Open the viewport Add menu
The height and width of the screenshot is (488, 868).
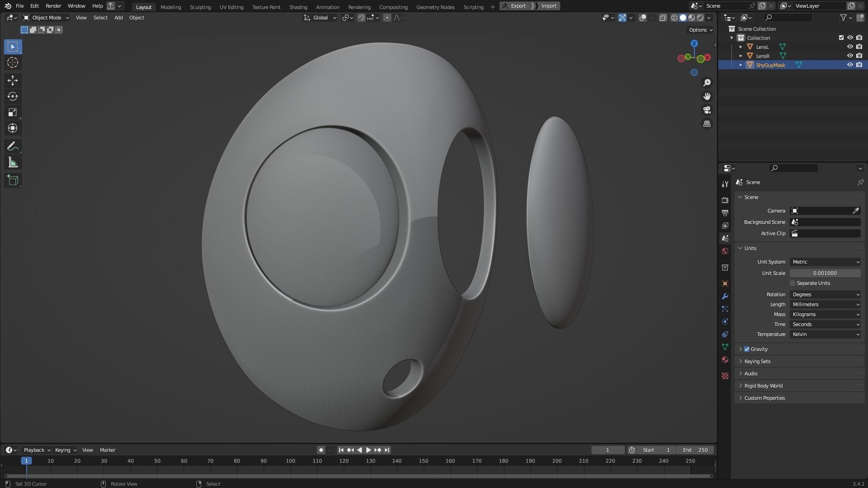118,18
